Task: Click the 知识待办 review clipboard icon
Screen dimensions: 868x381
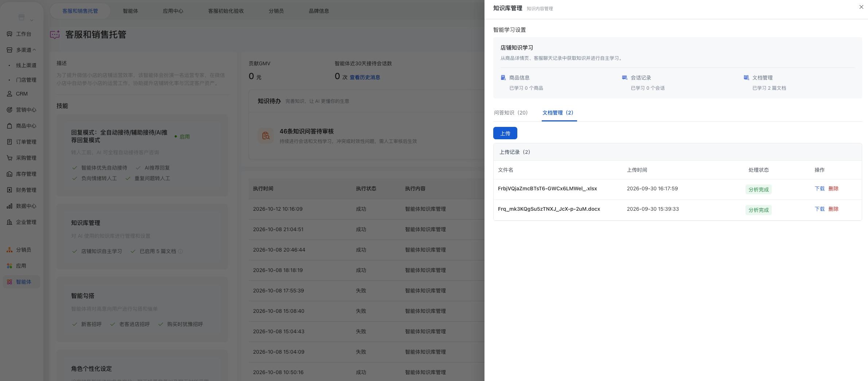Action: pyautogui.click(x=266, y=136)
